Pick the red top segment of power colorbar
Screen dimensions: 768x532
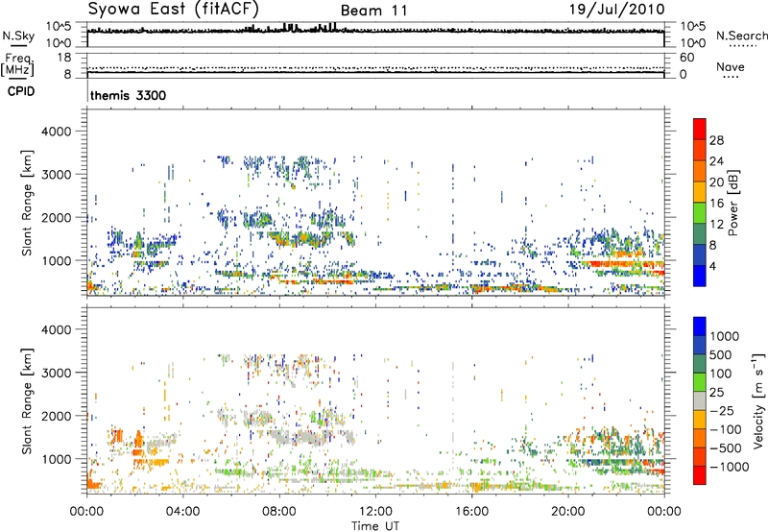[x=700, y=129]
